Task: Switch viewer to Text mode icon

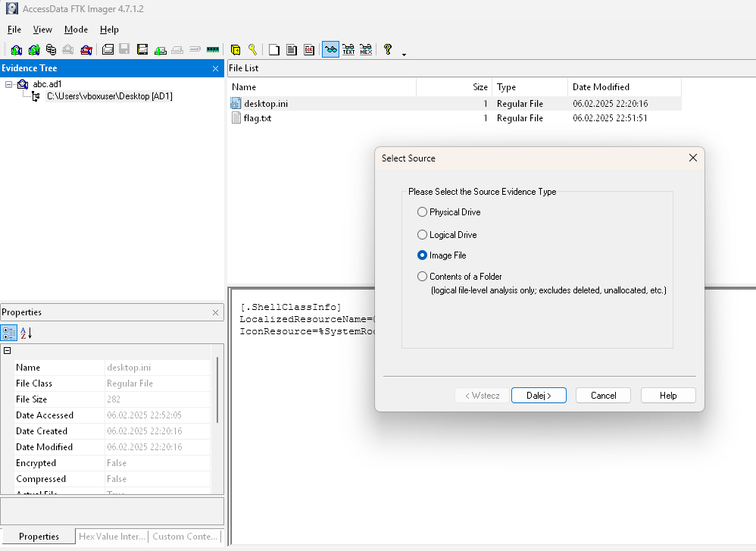Action: (348, 50)
